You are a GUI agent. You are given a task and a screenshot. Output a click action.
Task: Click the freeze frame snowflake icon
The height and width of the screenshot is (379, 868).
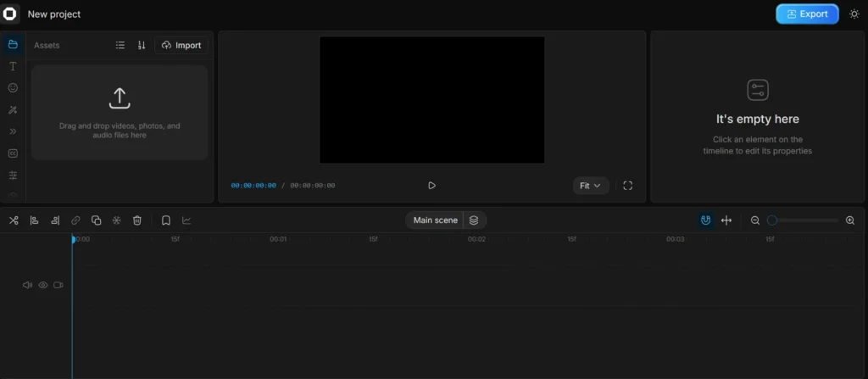pyautogui.click(x=117, y=220)
